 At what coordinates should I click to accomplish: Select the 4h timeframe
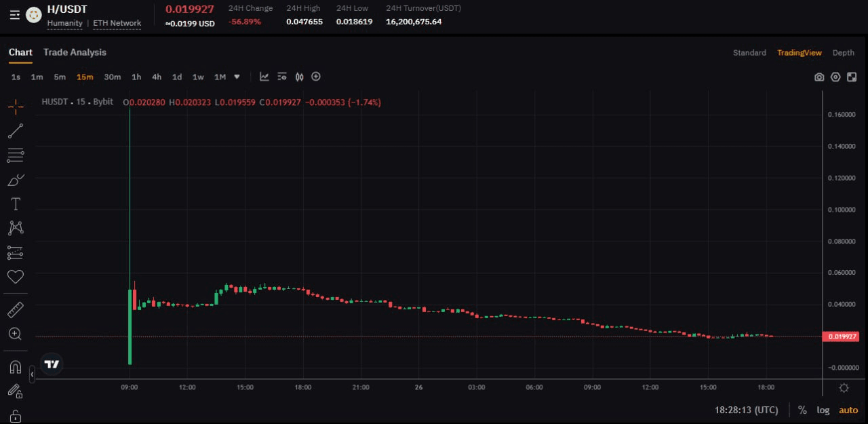point(157,77)
